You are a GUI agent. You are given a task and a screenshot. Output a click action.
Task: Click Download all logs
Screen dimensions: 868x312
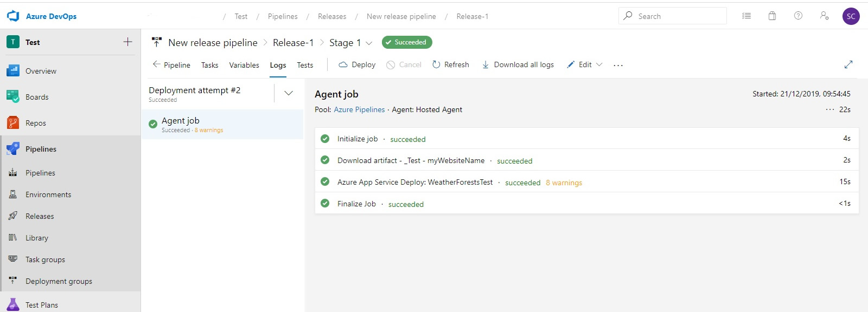pos(518,64)
